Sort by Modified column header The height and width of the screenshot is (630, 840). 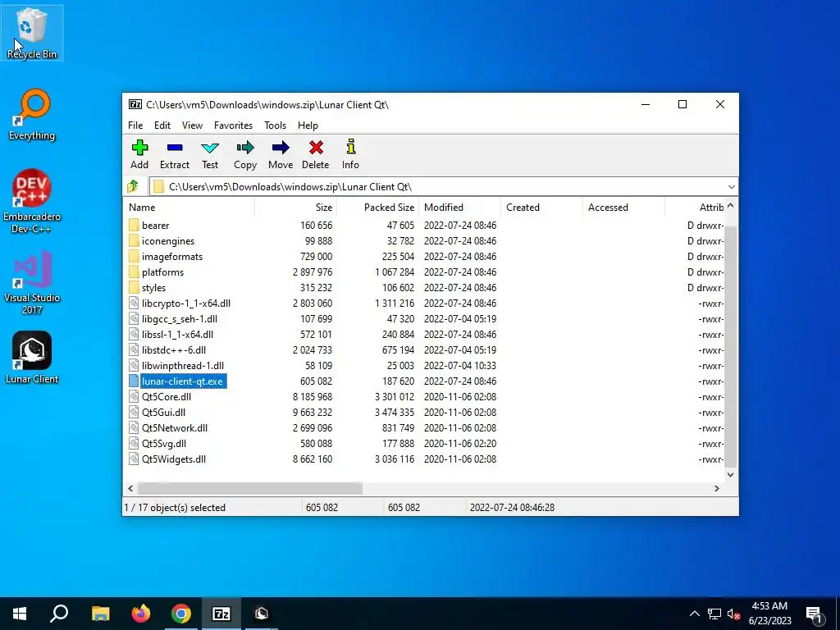[x=459, y=208]
